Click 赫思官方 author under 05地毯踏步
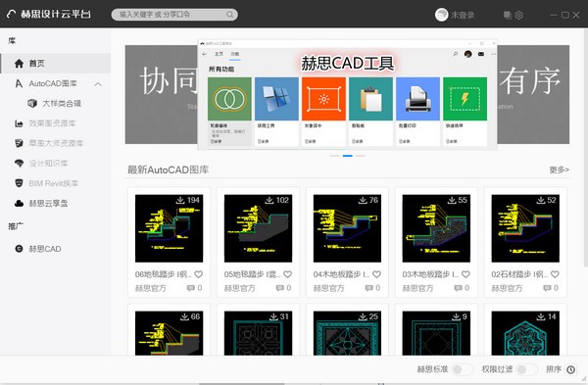The height and width of the screenshot is (385, 588). coord(240,288)
